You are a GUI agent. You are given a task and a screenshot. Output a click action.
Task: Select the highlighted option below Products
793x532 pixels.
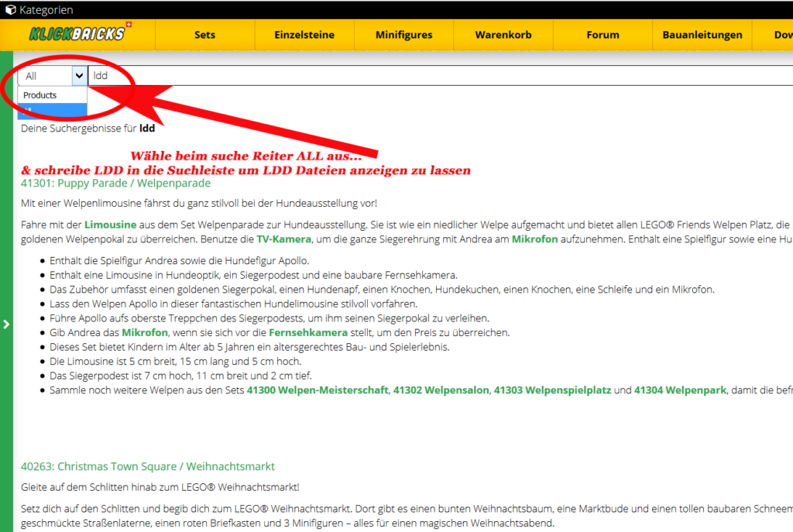click(x=52, y=111)
